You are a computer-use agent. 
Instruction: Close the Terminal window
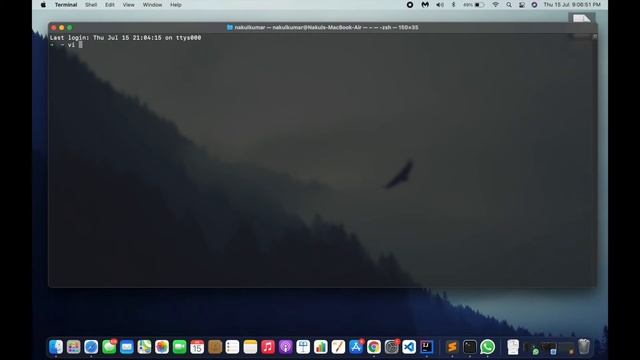point(53,28)
